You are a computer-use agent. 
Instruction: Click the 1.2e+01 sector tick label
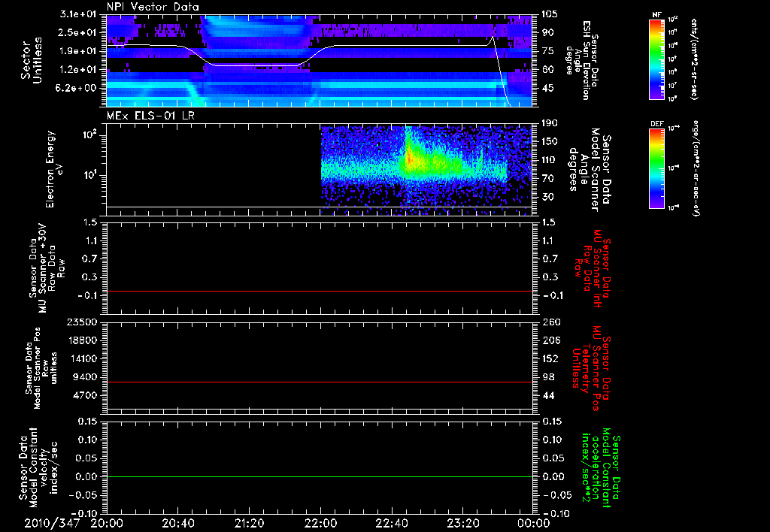(78, 70)
